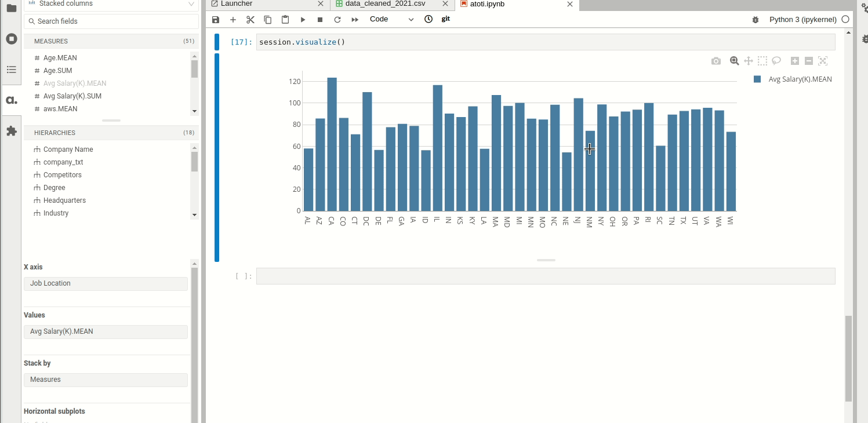Click the Search fields input box
The width and height of the screenshot is (868, 423).
coord(111,21)
